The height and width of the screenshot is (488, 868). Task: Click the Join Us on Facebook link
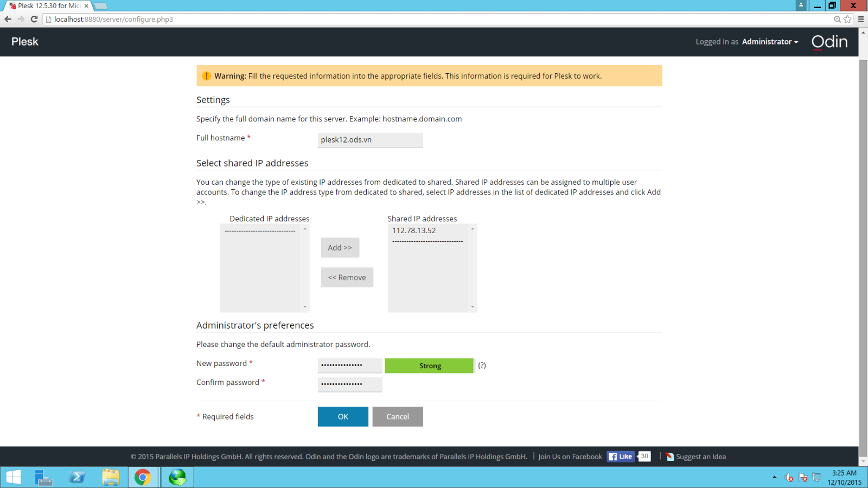point(570,457)
